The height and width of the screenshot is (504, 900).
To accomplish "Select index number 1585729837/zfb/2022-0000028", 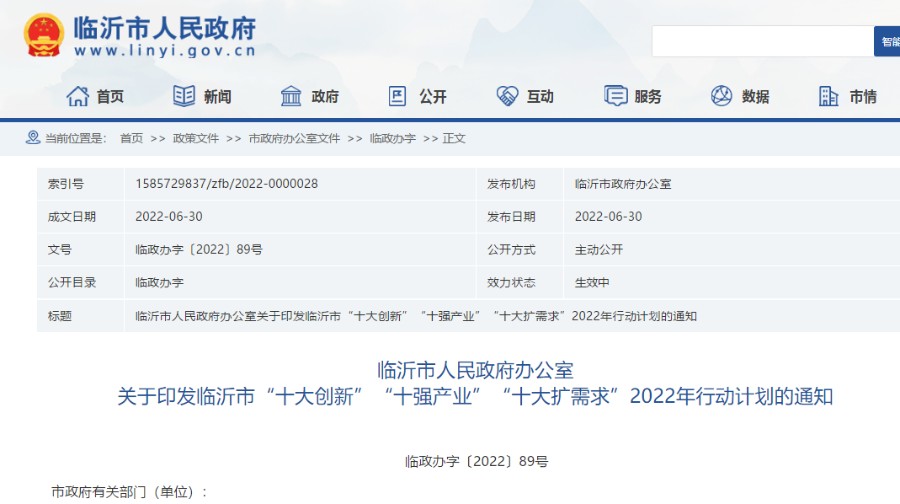I will point(227,184).
